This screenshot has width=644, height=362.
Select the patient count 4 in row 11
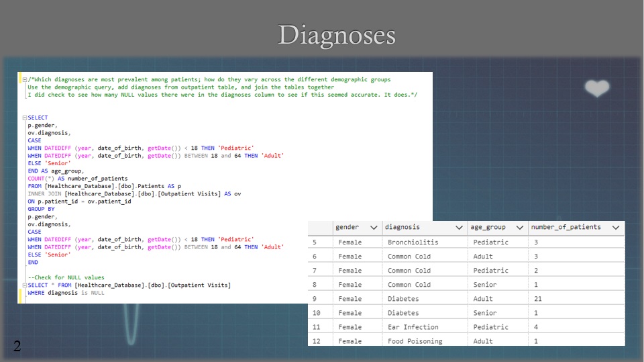[x=536, y=327]
